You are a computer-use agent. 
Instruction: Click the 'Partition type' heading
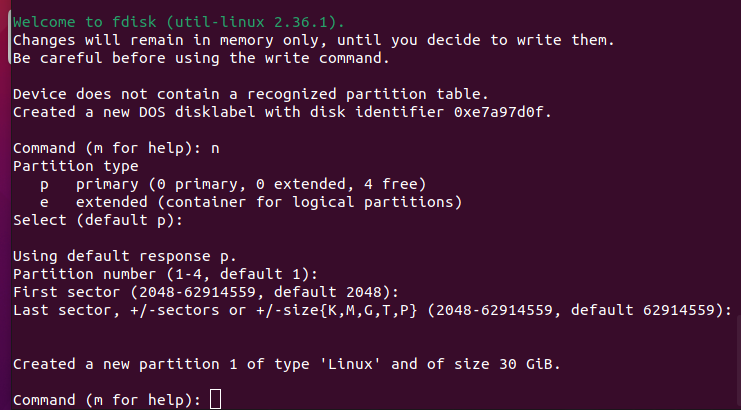[76, 166]
